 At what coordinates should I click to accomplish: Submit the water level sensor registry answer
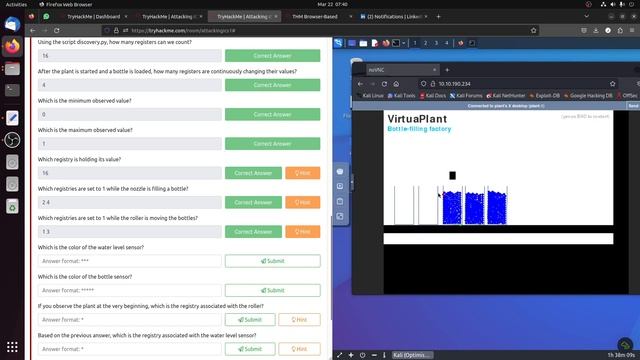point(250,349)
